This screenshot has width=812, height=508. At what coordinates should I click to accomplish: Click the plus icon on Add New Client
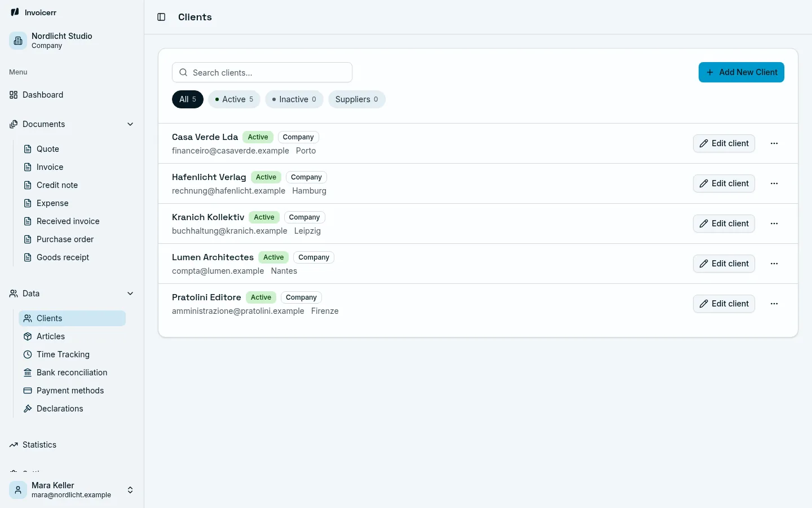click(710, 72)
